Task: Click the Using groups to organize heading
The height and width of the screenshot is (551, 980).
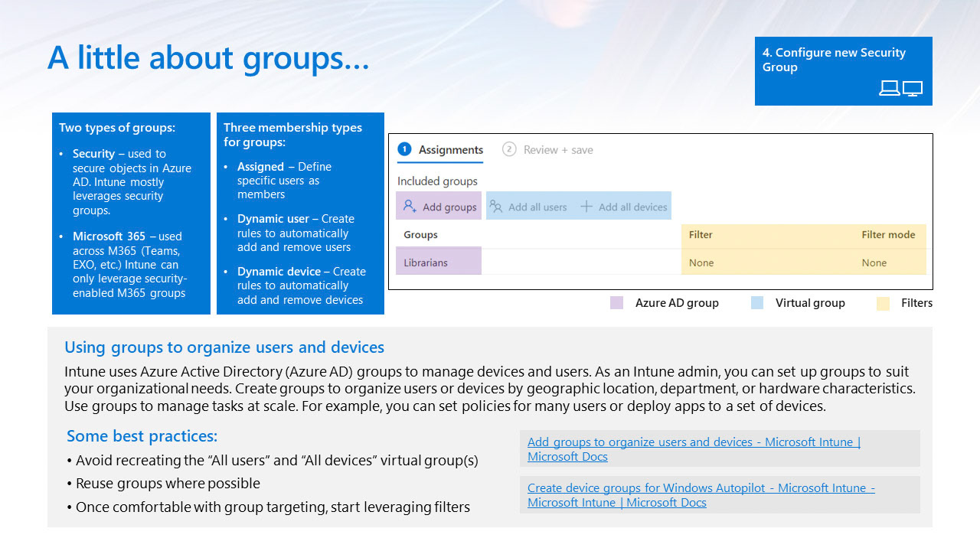Action: pos(224,347)
